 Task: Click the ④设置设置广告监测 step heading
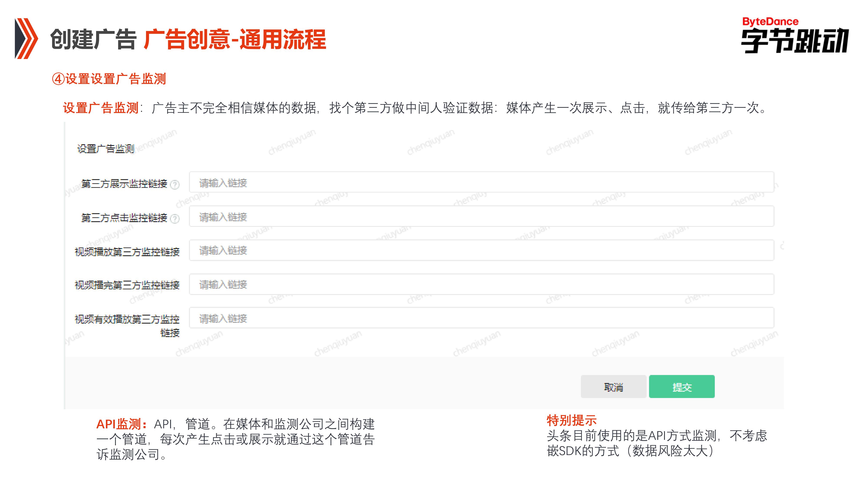tap(109, 79)
